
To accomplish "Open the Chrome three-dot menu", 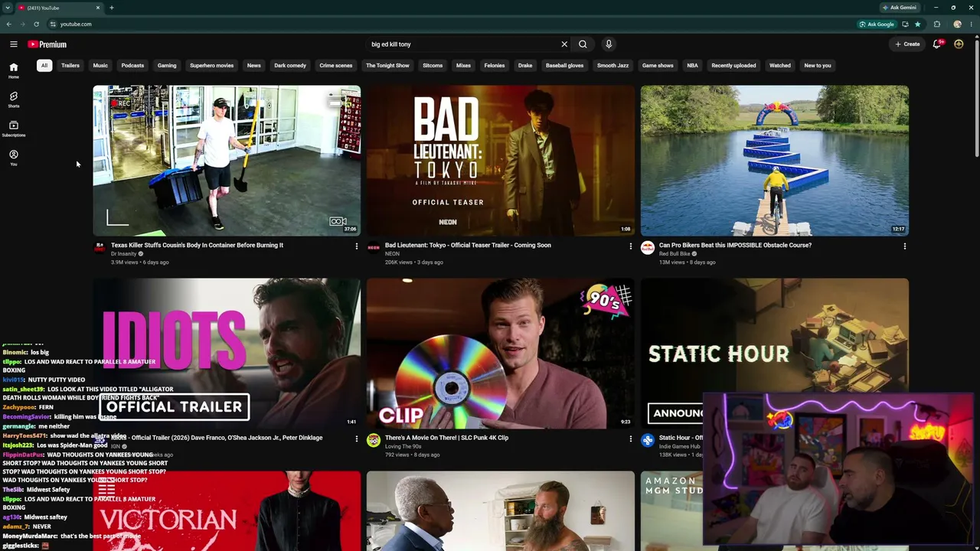I will point(971,24).
